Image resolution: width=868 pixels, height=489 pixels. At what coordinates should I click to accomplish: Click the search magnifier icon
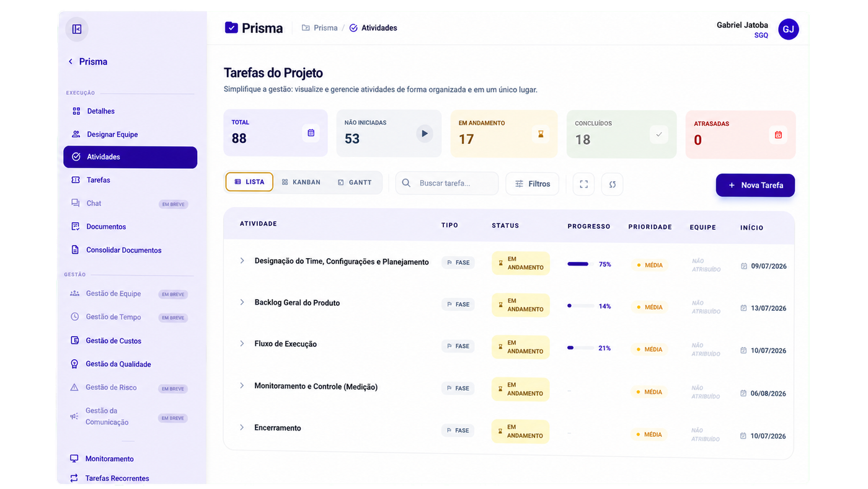pos(406,183)
